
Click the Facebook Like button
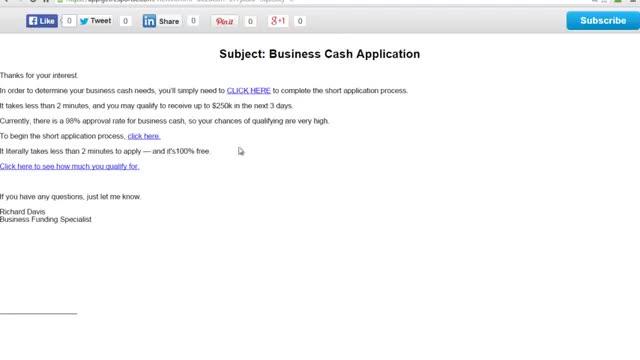pos(42,21)
